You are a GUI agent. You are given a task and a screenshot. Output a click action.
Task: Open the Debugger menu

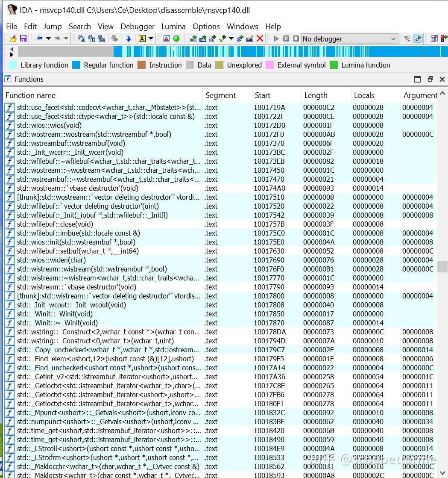[138, 27]
